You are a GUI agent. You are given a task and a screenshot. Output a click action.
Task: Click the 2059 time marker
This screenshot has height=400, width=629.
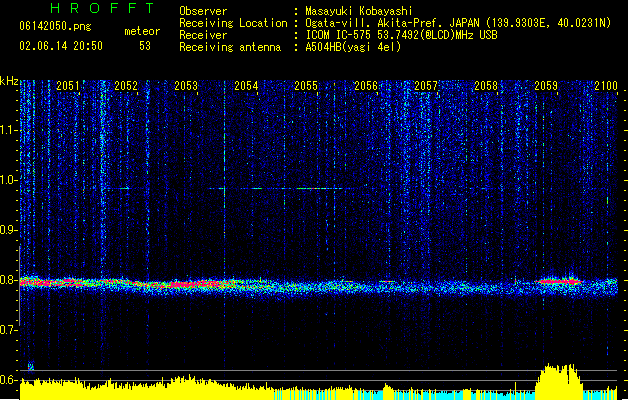coord(546,86)
